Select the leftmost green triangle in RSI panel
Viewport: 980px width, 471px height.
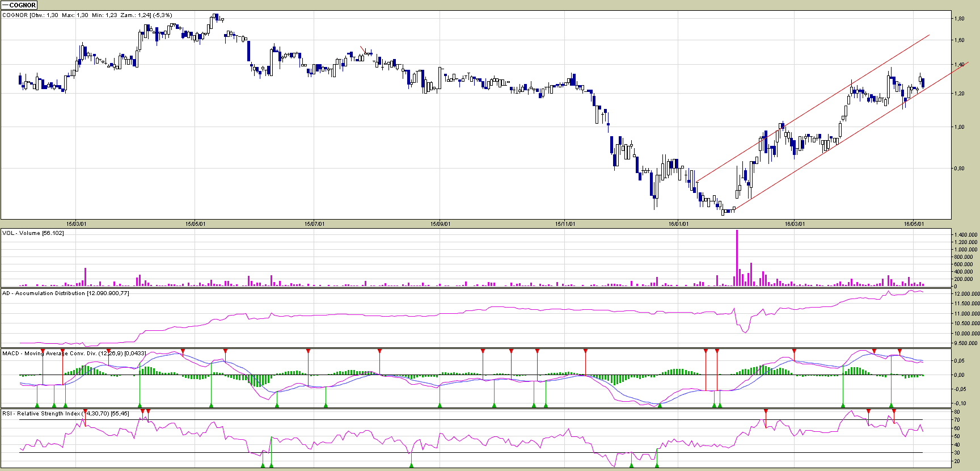point(263,465)
